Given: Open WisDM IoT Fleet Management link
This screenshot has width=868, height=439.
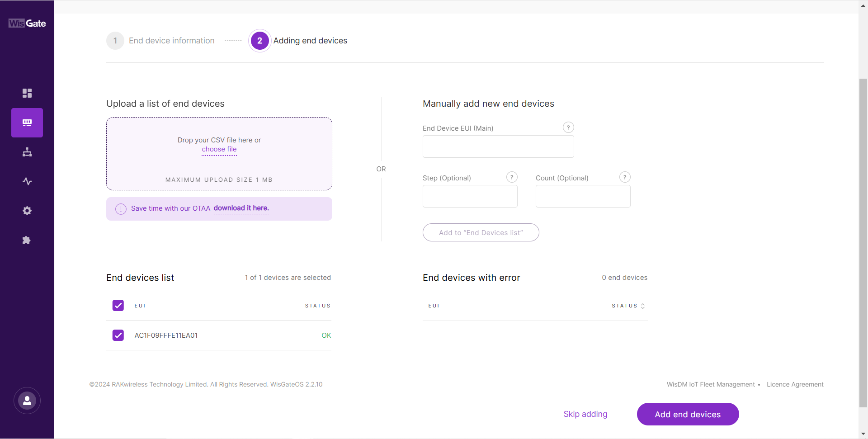Looking at the screenshot, I should (711, 384).
